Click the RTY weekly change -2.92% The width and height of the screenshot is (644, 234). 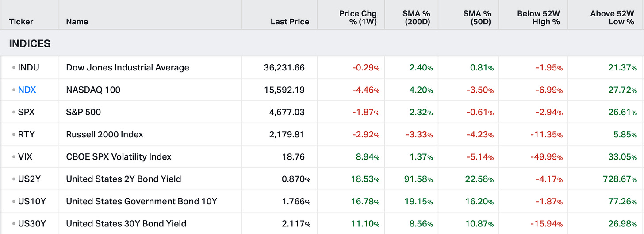366,134
